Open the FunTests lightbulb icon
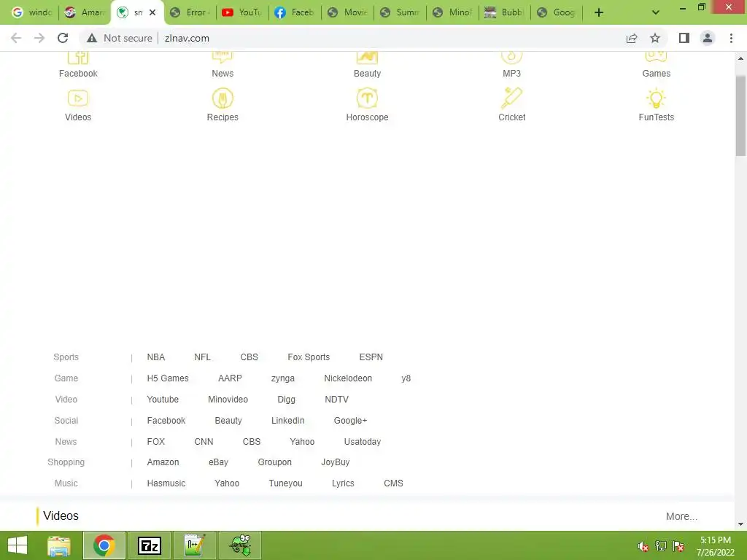Viewport: 747px width, 560px height. (x=656, y=98)
